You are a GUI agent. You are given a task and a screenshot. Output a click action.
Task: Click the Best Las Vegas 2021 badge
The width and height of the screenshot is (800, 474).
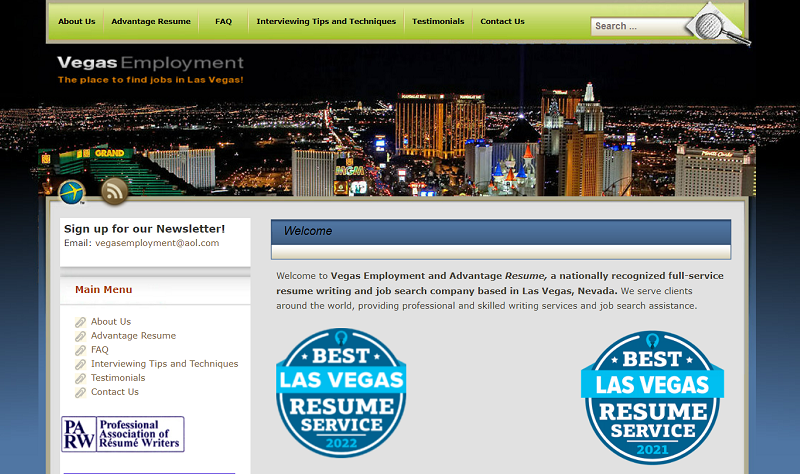(x=652, y=397)
